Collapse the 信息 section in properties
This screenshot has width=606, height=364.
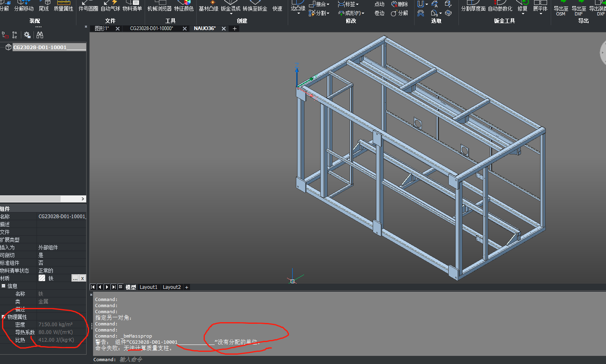[3, 286]
